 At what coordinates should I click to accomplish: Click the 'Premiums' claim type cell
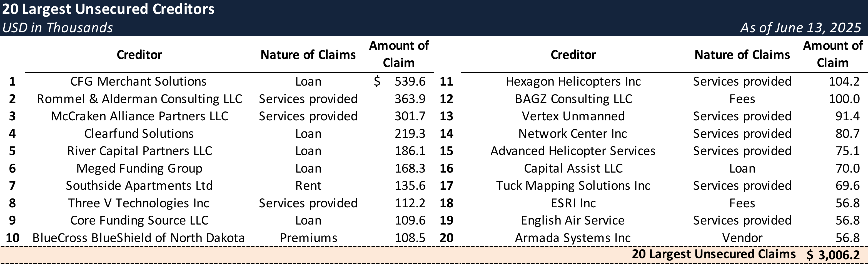tap(308, 238)
